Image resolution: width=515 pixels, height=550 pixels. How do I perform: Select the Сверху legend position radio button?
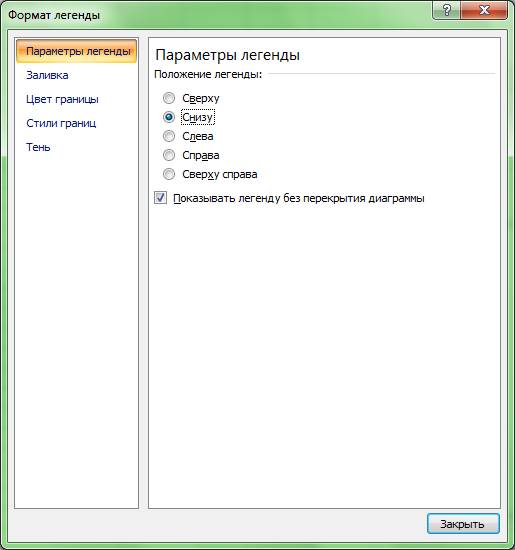(x=169, y=98)
